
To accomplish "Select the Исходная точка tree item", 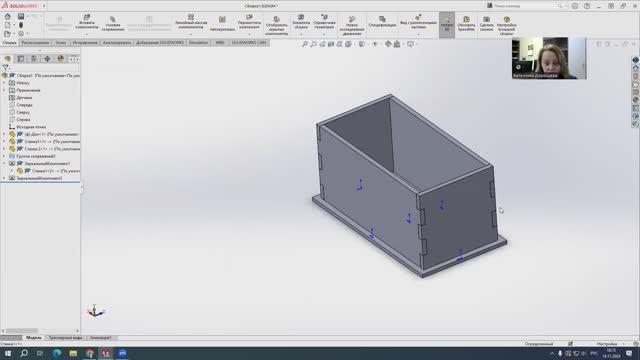I will click(x=31, y=127).
